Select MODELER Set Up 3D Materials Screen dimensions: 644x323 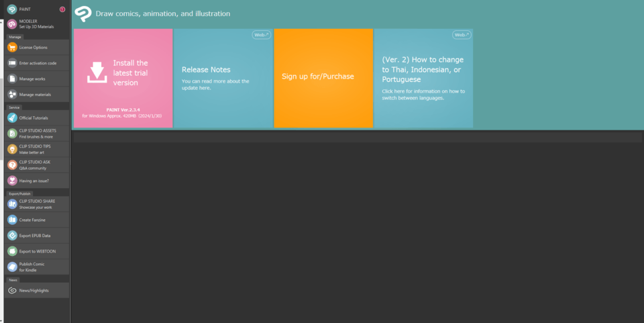pyautogui.click(x=36, y=24)
